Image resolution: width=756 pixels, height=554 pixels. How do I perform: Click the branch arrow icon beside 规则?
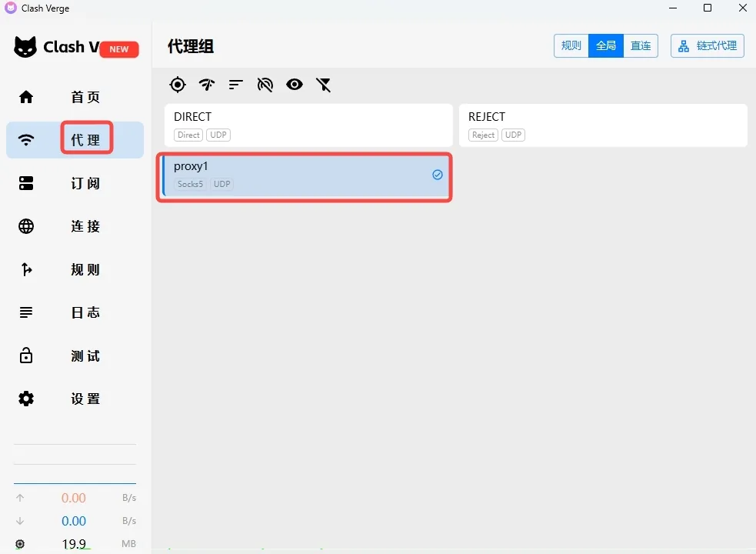click(26, 269)
